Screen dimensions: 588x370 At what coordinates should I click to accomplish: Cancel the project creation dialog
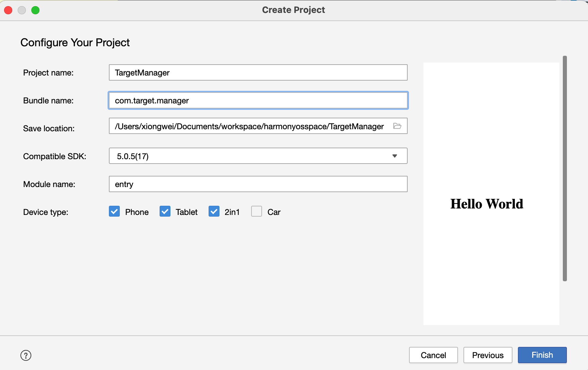pyautogui.click(x=433, y=355)
